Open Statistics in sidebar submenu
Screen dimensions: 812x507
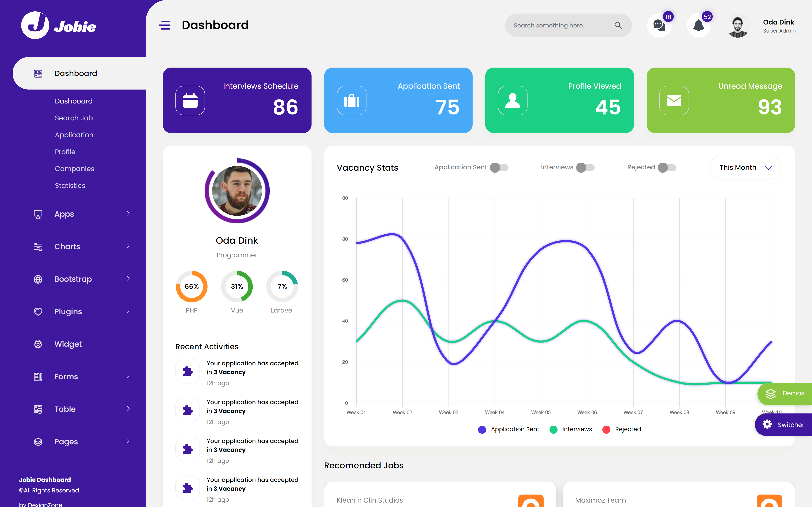click(x=70, y=185)
